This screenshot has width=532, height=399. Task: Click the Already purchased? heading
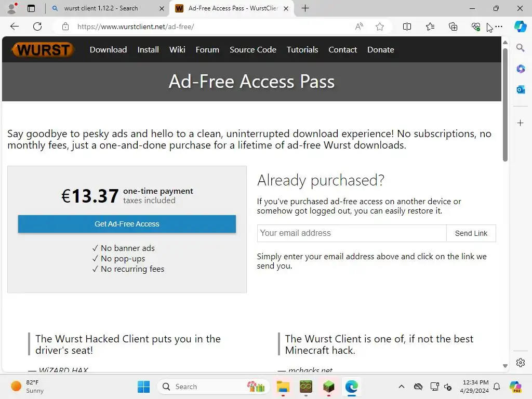pos(321,180)
